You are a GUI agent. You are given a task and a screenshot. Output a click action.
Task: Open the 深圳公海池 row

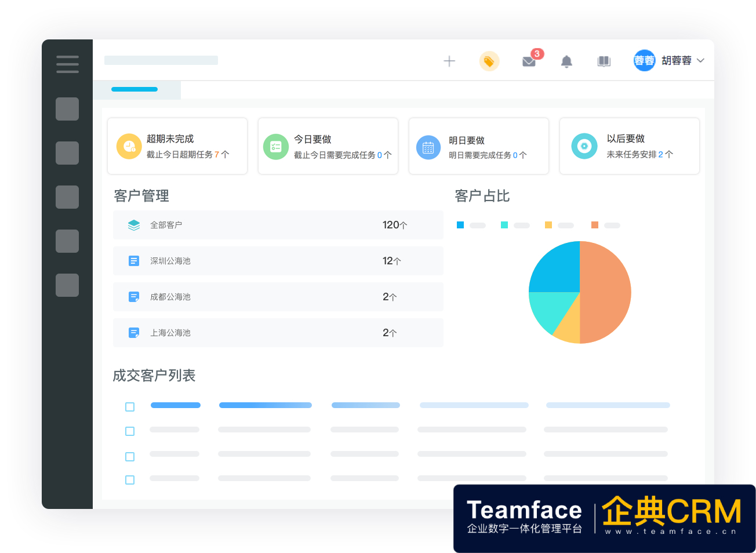click(x=278, y=261)
